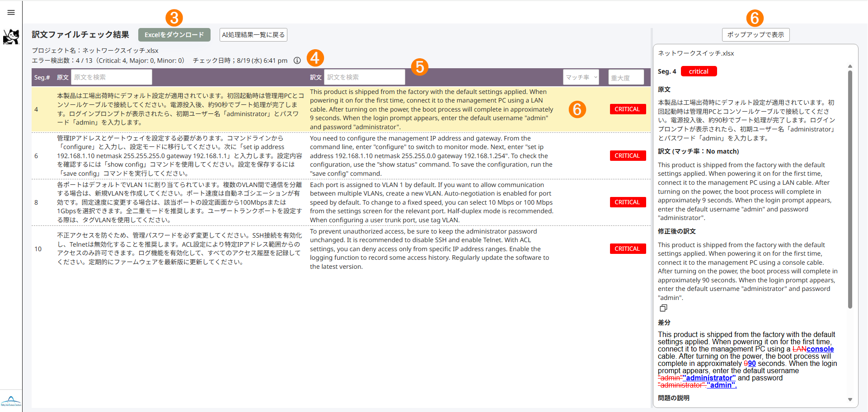Image resolution: width=868 pixels, height=412 pixels.
Task: Open ポップアップで表示 button
Action: [x=755, y=35]
